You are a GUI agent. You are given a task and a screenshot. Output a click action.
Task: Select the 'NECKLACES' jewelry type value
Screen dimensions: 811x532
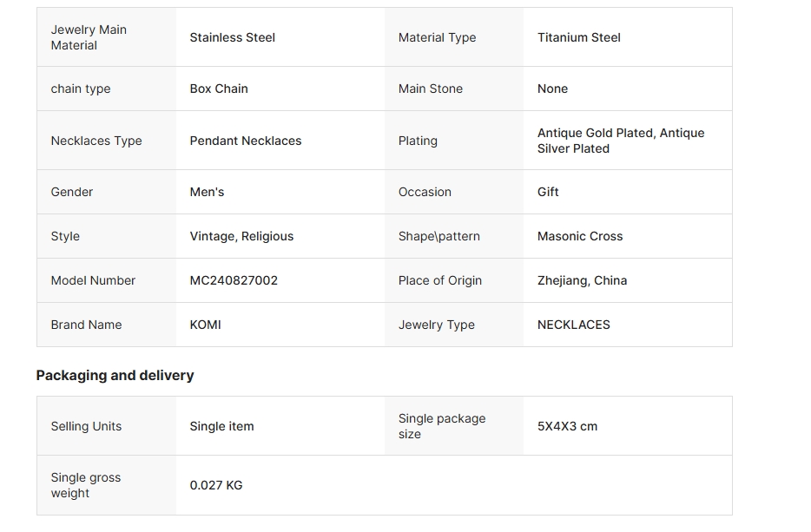click(x=573, y=325)
